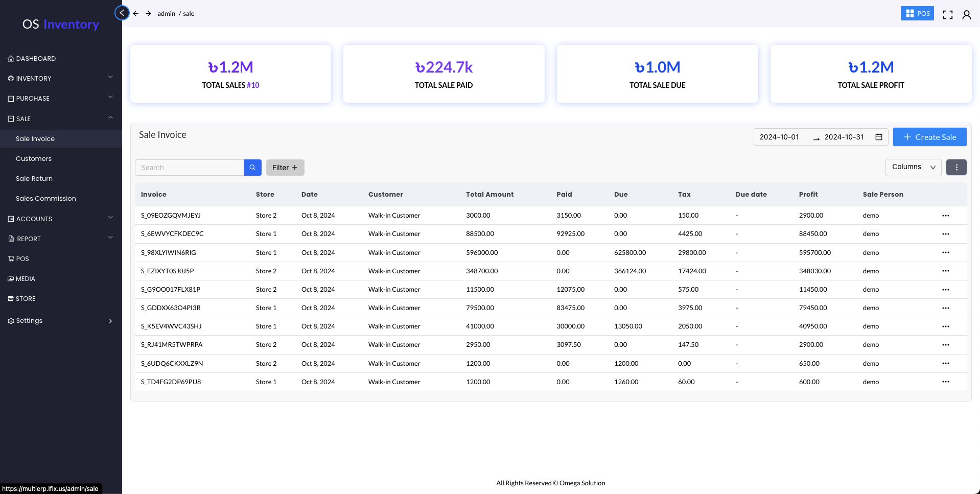The width and height of the screenshot is (980, 494).
Task: Click the Create Sale button
Action: (929, 137)
